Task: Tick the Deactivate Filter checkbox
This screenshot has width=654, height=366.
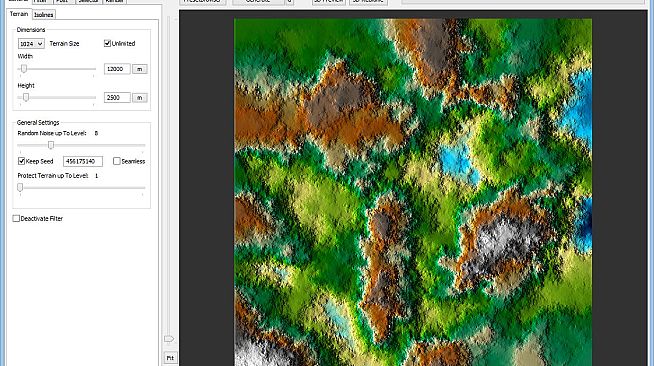Action: [16, 218]
